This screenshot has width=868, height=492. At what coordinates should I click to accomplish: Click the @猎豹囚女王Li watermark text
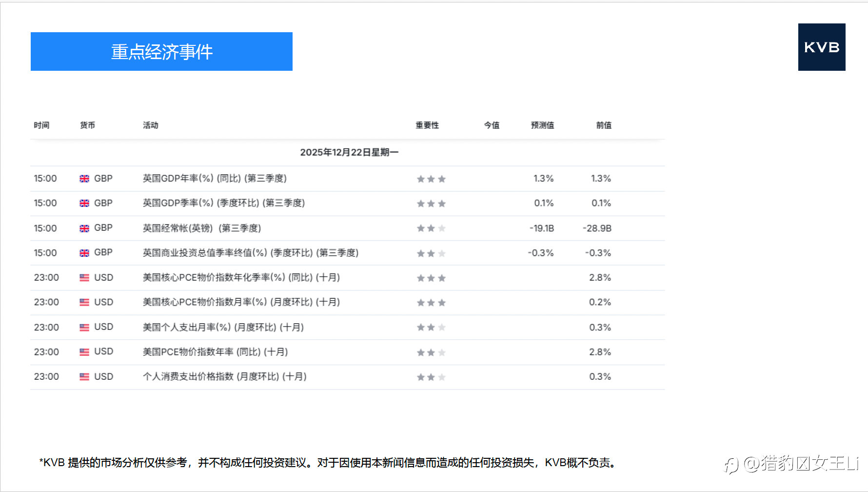pos(801,464)
